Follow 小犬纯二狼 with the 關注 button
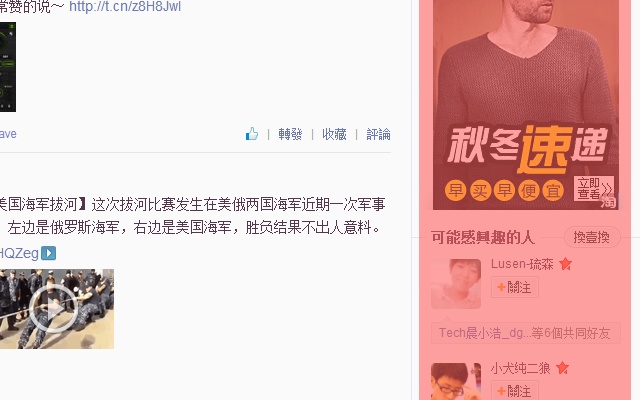Image resolution: width=640 pixels, height=400 pixels. click(x=515, y=391)
